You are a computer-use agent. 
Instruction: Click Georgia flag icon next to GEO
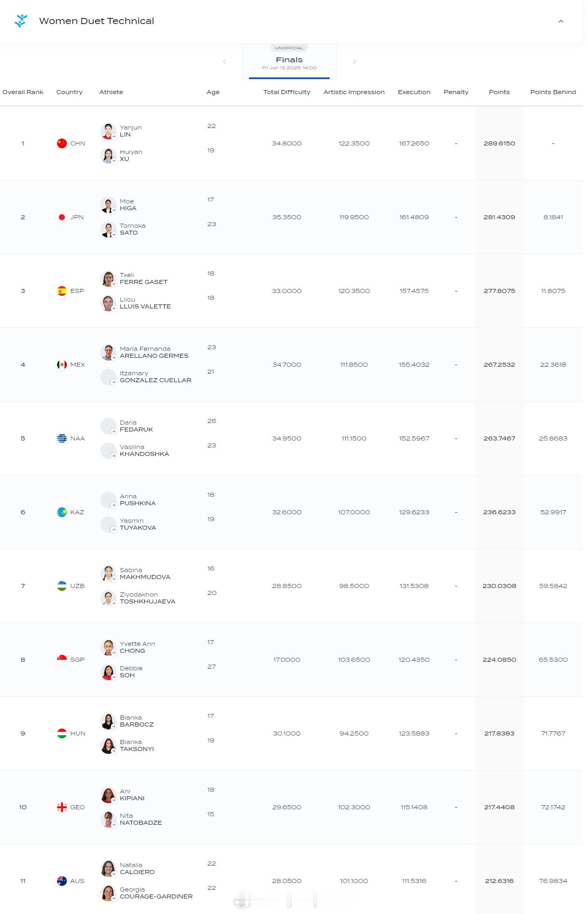[62, 807]
